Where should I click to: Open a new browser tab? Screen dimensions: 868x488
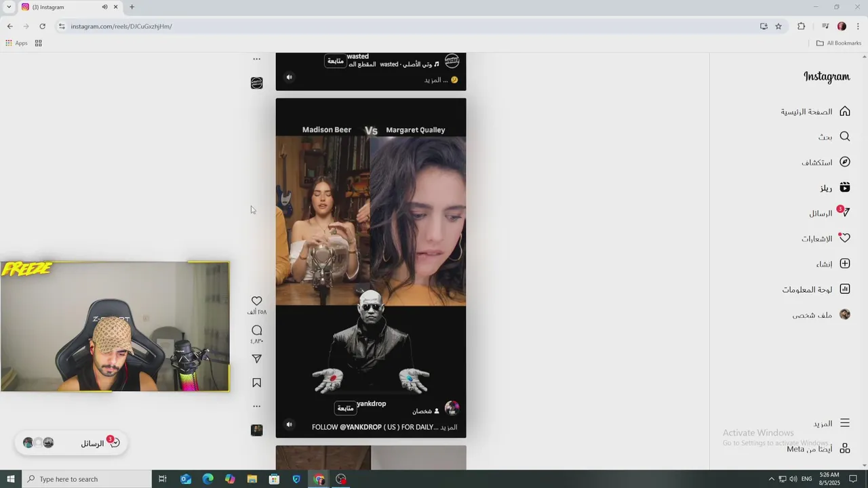coord(132,7)
